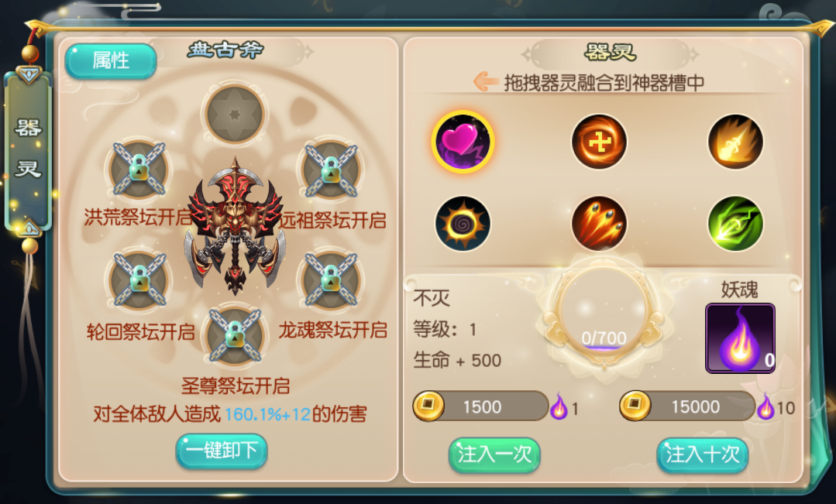Click the locked 洪荒祭坛 slot
Image resolution: width=836 pixels, height=504 pixels.
(x=139, y=170)
